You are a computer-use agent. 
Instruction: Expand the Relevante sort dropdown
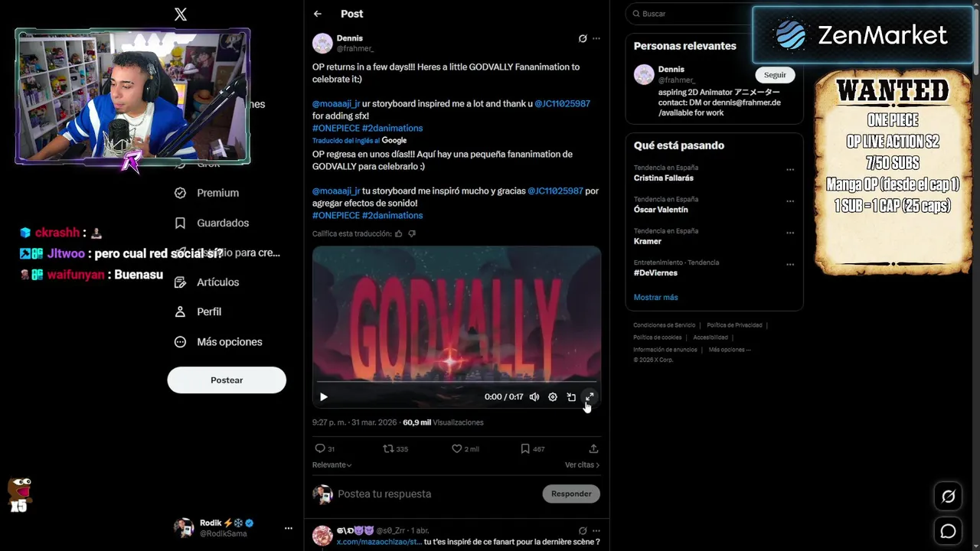pos(332,465)
